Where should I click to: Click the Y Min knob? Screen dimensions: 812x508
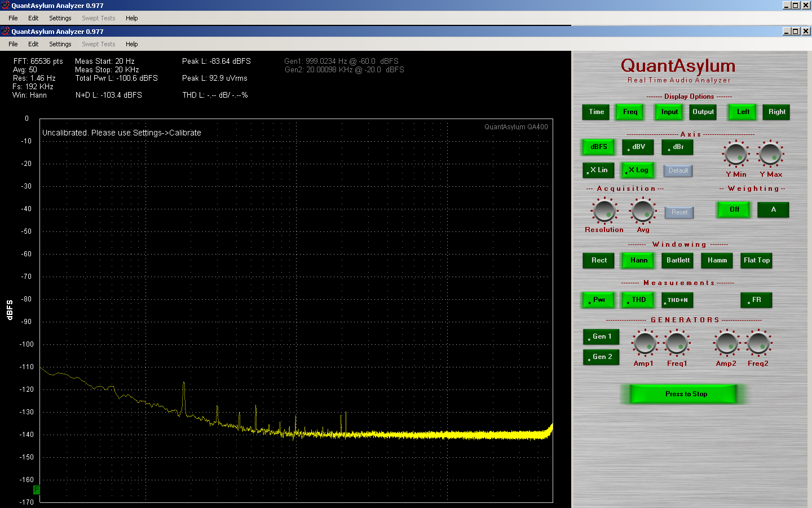pos(736,154)
